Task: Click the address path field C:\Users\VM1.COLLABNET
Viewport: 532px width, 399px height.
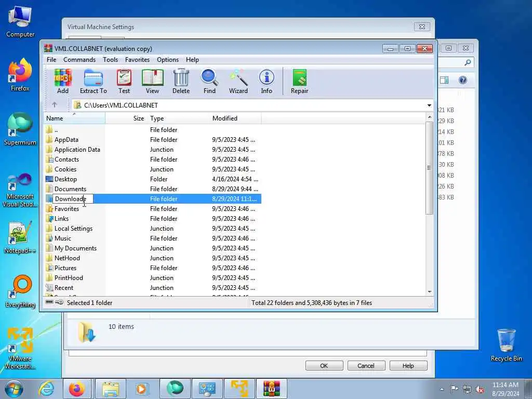Action: [249, 105]
